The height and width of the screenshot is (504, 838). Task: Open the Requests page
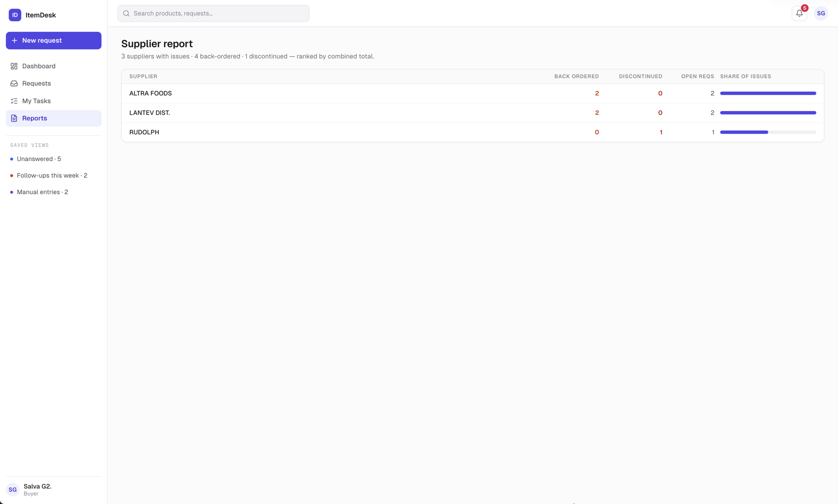point(53,84)
